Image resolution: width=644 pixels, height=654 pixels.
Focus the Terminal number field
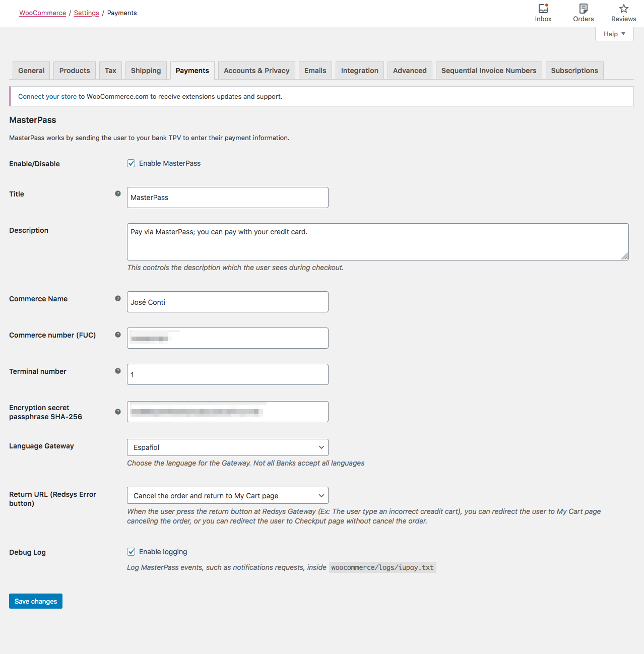click(x=228, y=374)
